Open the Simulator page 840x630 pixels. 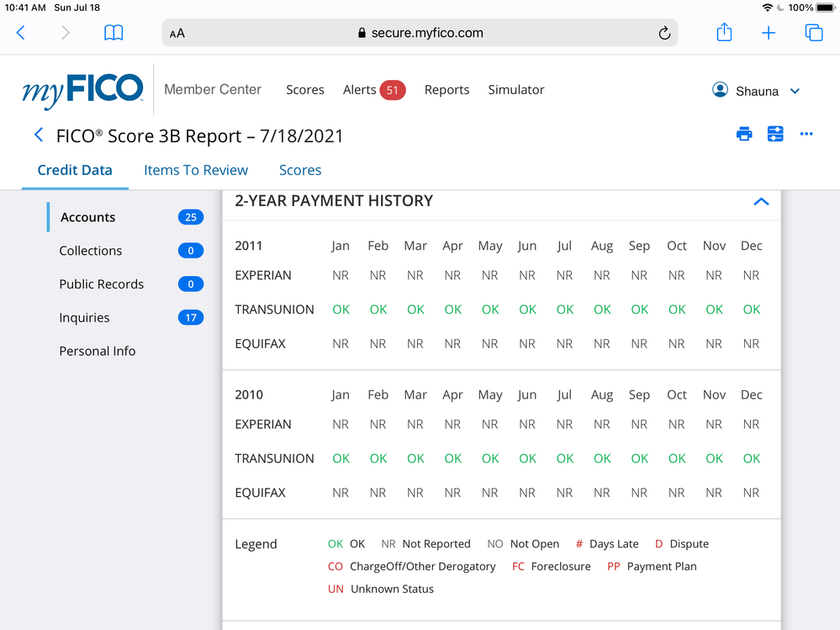coord(516,89)
